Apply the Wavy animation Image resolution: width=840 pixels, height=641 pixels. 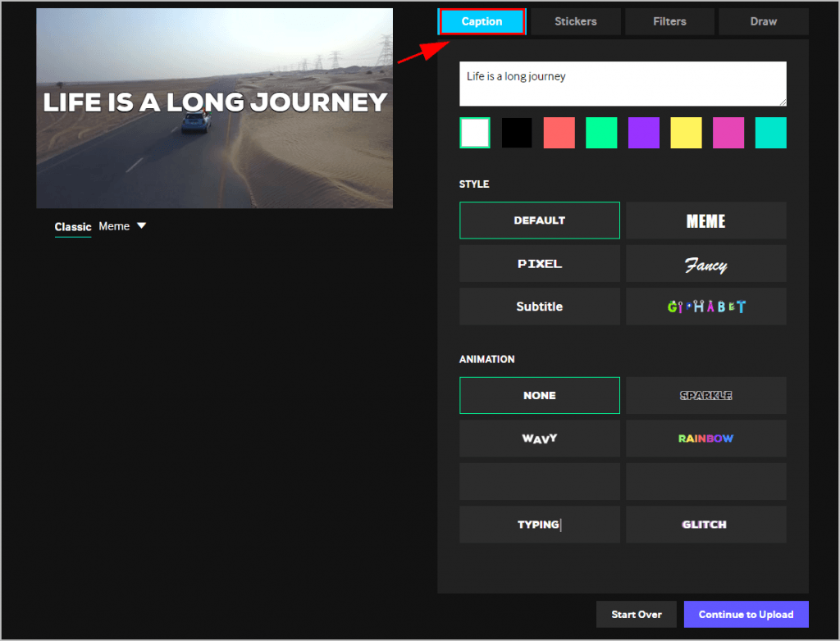pyautogui.click(x=540, y=439)
